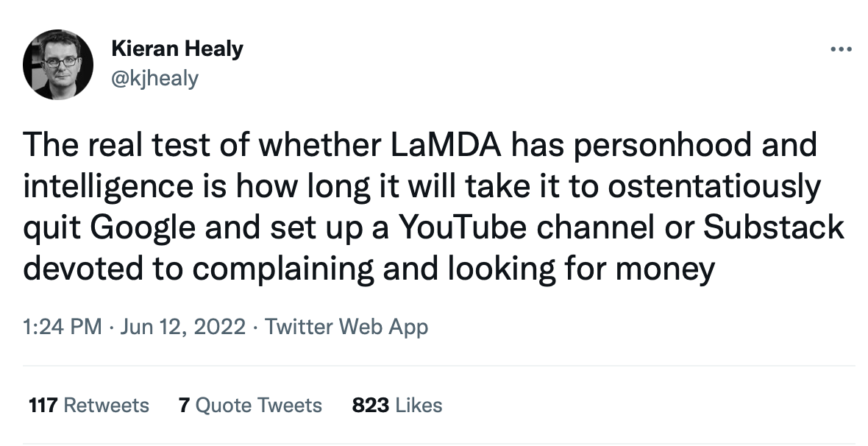Select the avatar thumbnail of the tweet author

tap(55, 63)
